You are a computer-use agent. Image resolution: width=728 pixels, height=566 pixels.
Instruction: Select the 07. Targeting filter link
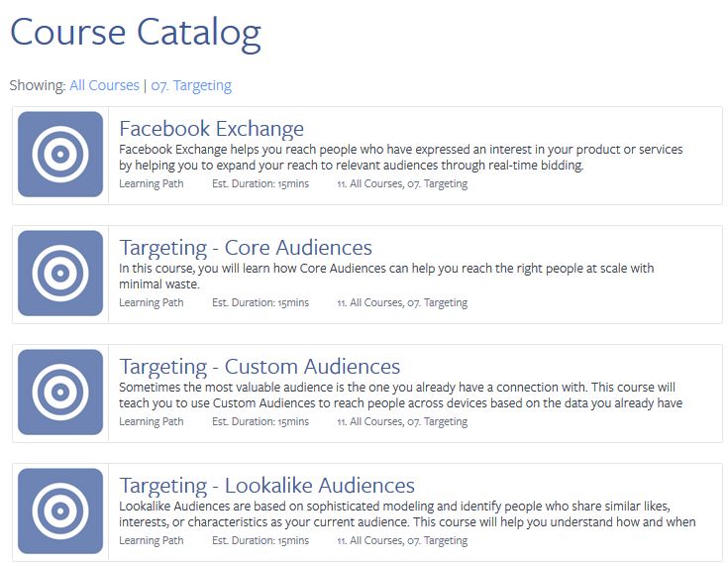191,86
